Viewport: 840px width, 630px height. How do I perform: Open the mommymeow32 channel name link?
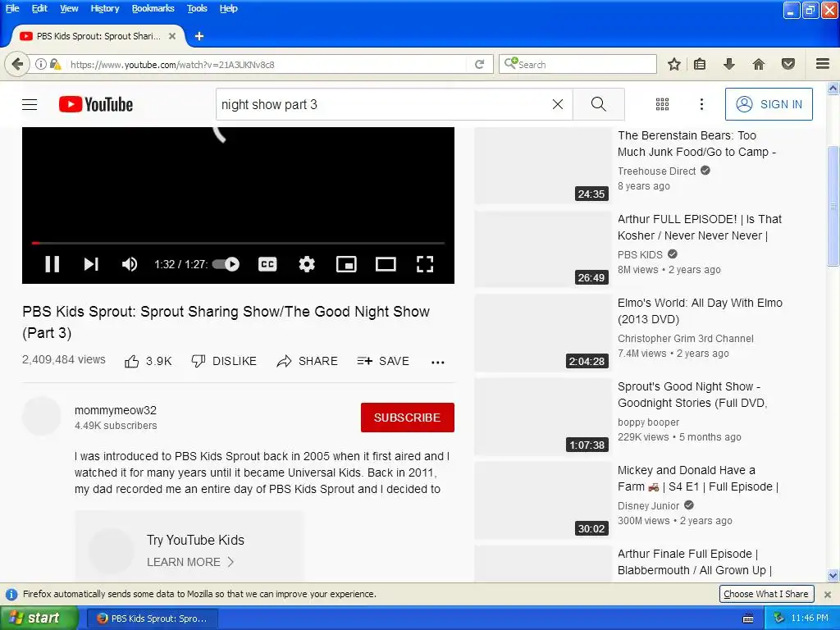[116, 410]
